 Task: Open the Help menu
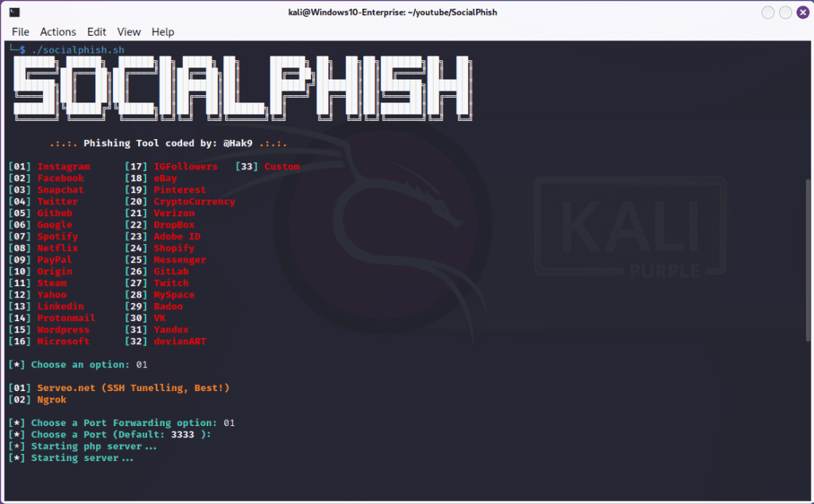pyautogui.click(x=162, y=32)
